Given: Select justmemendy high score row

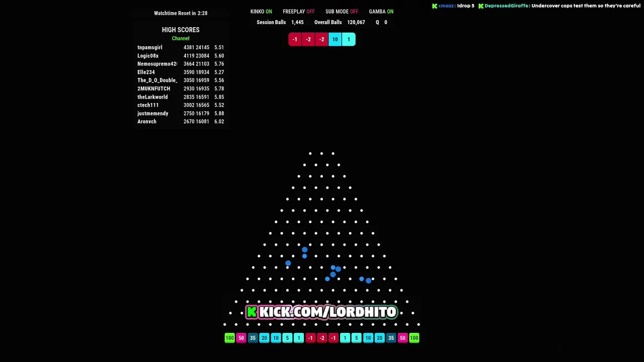Looking at the screenshot, I should [181, 114].
